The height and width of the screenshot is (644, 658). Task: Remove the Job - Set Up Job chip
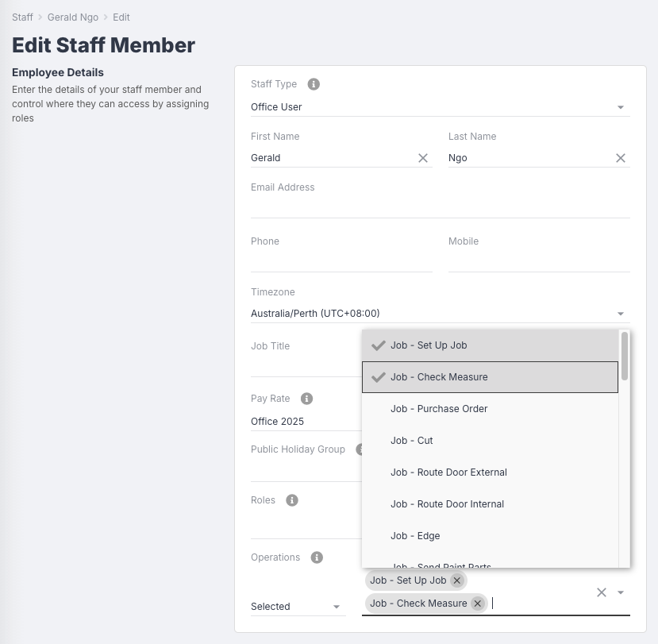point(456,580)
